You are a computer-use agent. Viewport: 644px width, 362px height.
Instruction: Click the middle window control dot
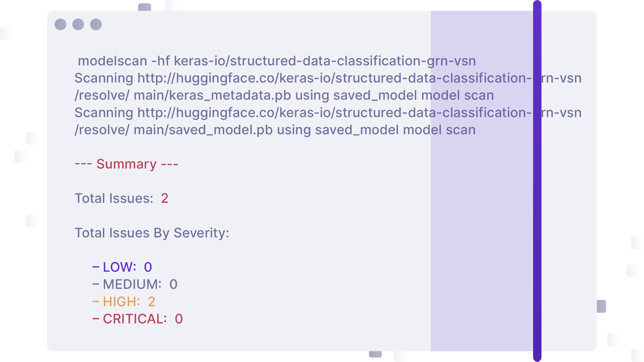(78, 25)
